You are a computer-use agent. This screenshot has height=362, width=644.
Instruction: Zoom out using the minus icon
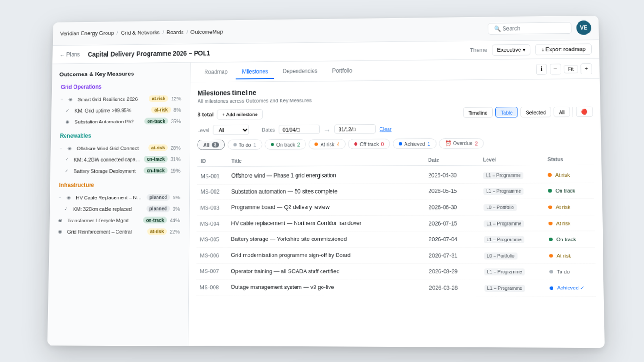click(555, 69)
